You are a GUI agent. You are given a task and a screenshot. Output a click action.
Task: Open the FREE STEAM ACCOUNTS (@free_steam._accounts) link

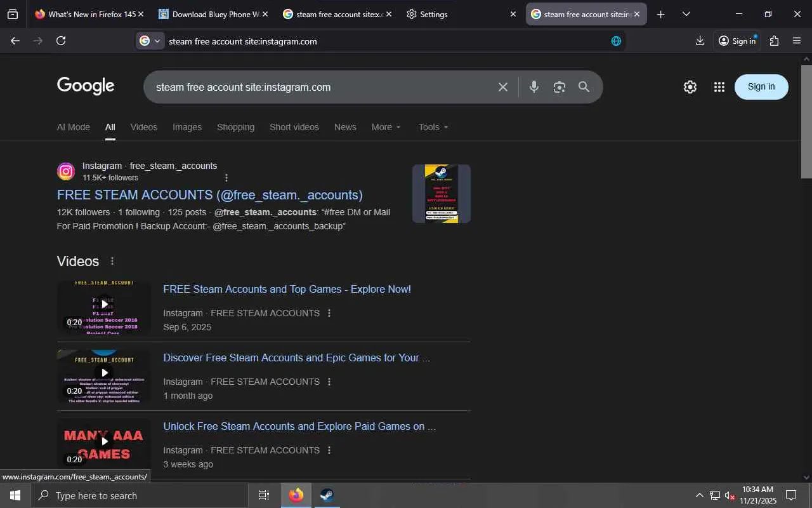[x=210, y=195]
